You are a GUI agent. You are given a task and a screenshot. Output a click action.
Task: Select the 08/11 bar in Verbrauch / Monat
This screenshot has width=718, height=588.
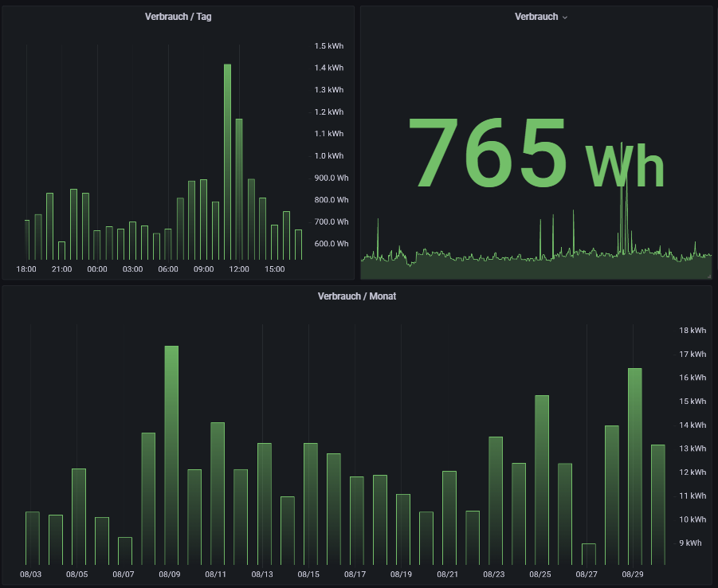[x=218, y=493]
